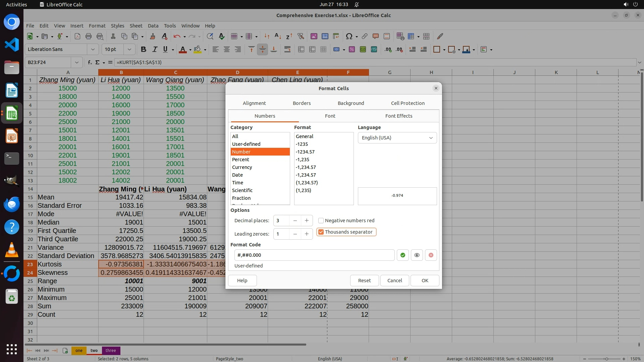The width and height of the screenshot is (644, 362).
Task: Click the Italic toolbar icon
Action: [x=155, y=49]
